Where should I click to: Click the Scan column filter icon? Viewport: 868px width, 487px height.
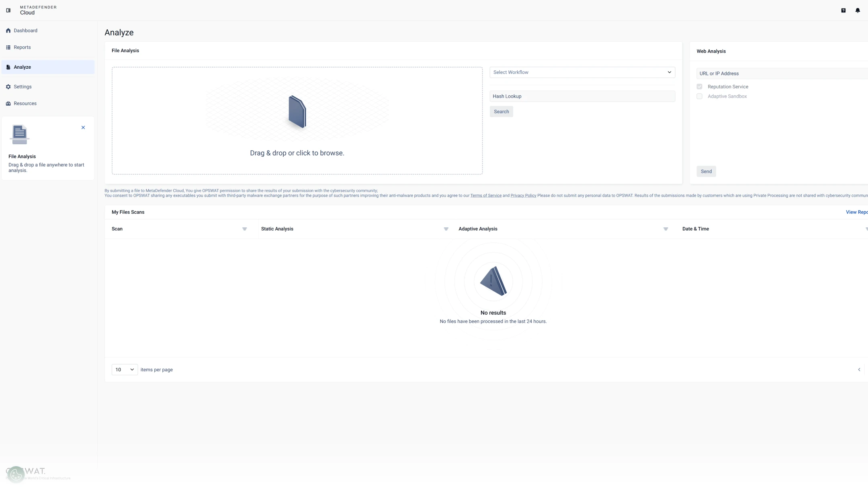tap(244, 229)
